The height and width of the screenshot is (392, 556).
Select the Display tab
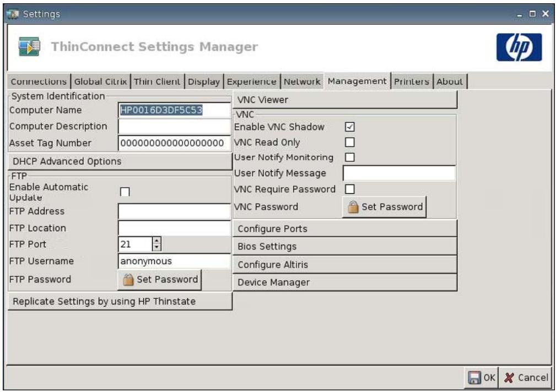204,81
